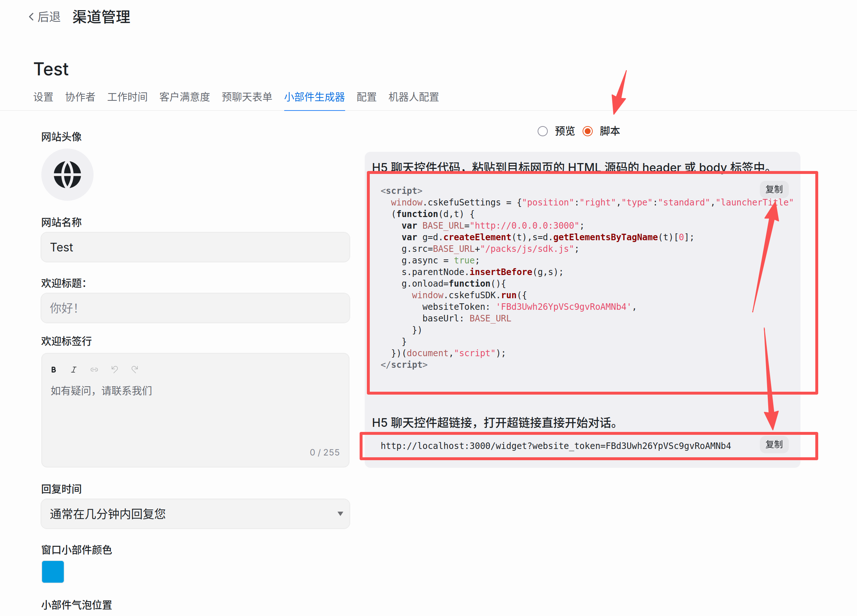This screenshot has height=616, width=857.
Task: Click the back chevron arrow icon
Action: pyautogui.click(x=32, y=17)
